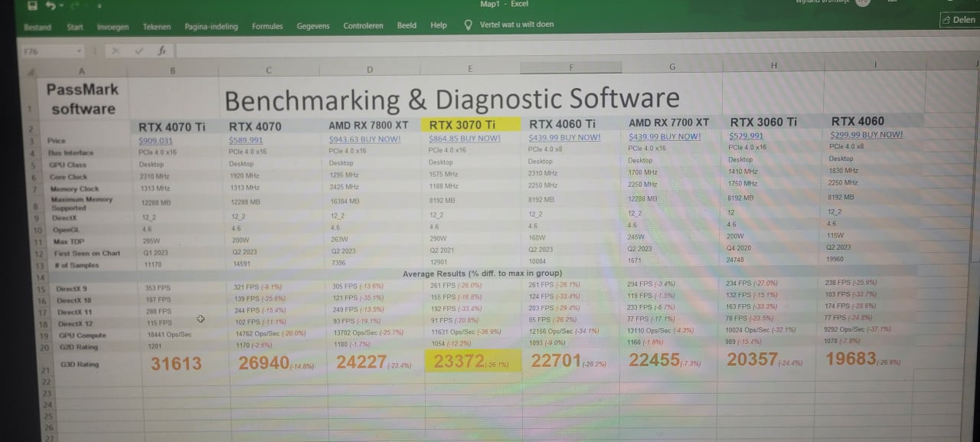
Task: Select the highlighted G3D score 23372 cell
Action: coord(472,362)
